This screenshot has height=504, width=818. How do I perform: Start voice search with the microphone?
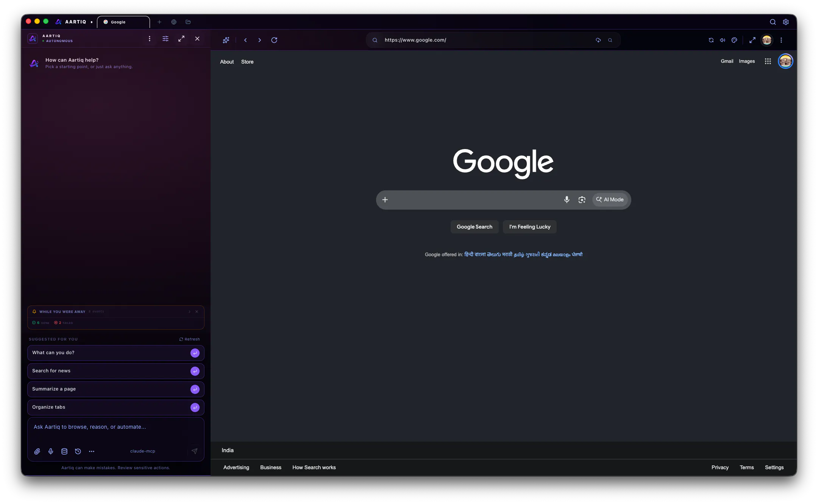[x=567, y=200]
